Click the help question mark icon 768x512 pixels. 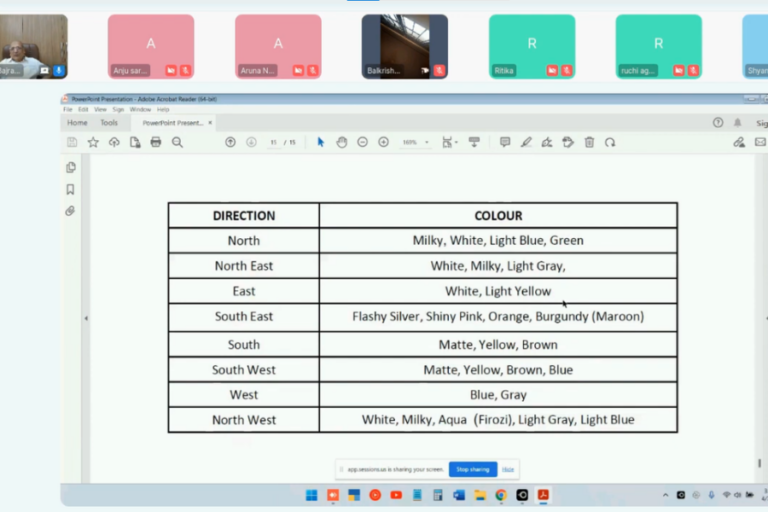pyautogui.click(x=718, y=122)
